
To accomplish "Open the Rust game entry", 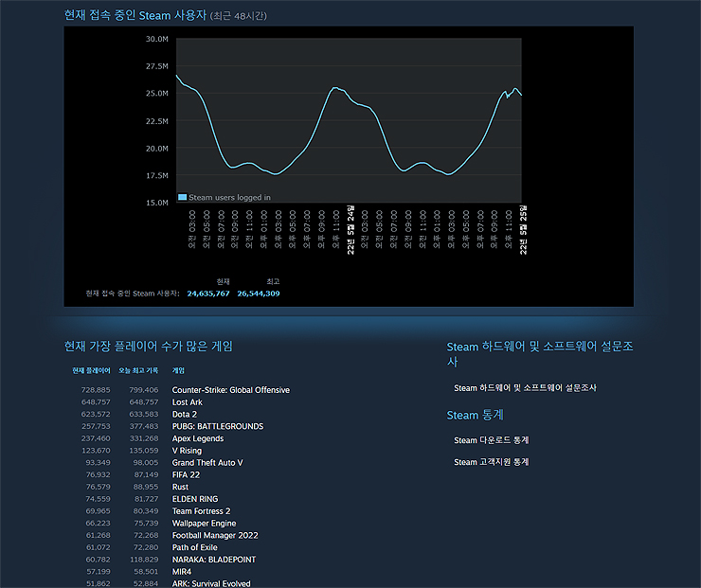I will coord(180,487).
